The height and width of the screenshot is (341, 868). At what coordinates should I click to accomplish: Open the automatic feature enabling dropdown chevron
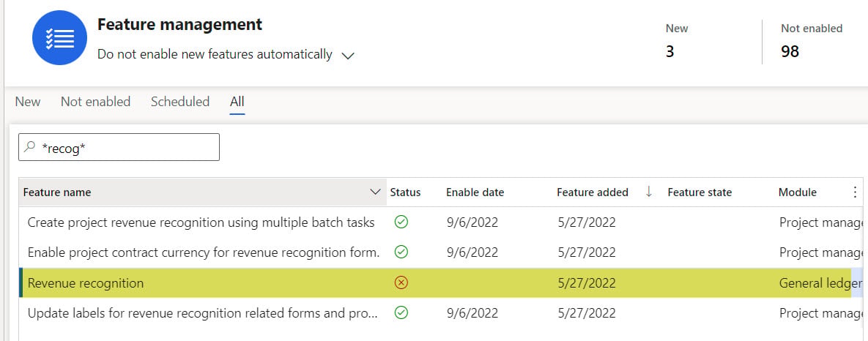[x=348, y=56]
